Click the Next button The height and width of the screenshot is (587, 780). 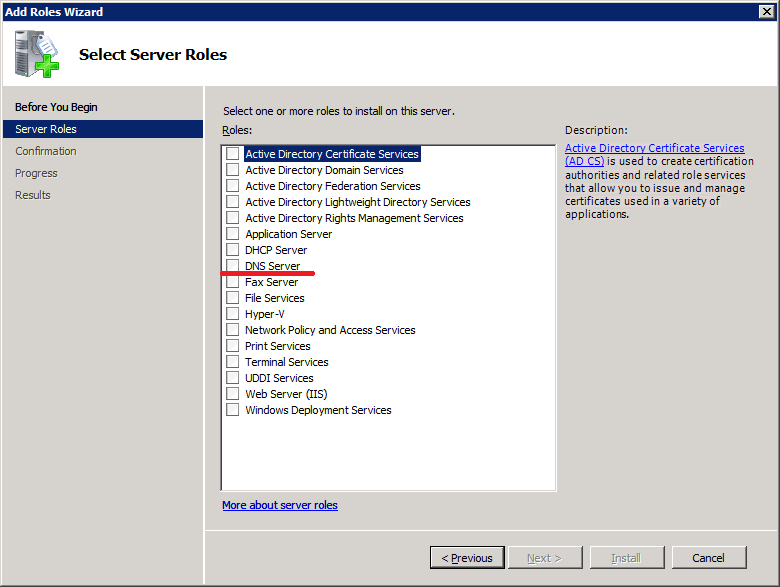[x=545, y=558]
